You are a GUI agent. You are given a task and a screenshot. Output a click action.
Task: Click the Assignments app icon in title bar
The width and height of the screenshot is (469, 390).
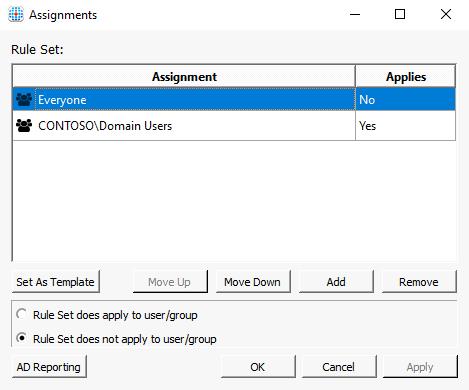(16, 15)
